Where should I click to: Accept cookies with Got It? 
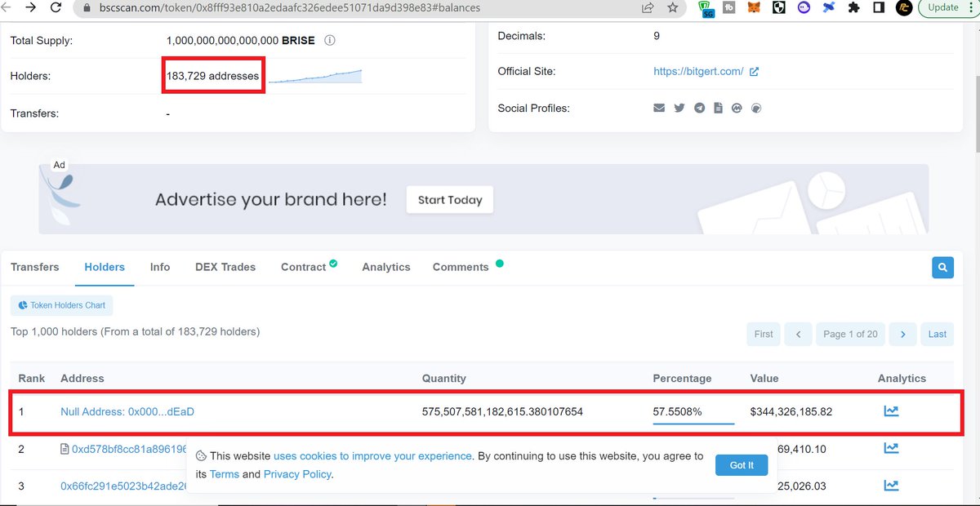pyautogui.click(x=742, y=465)
